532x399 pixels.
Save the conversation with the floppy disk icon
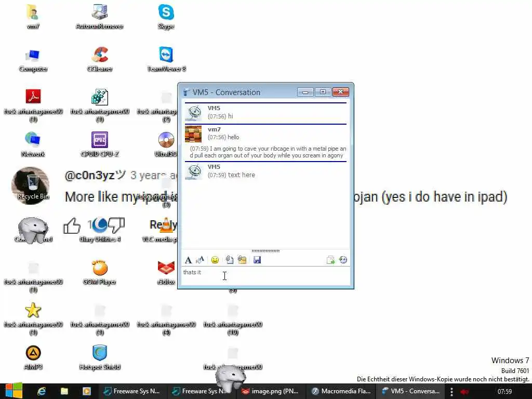[257, 260]
